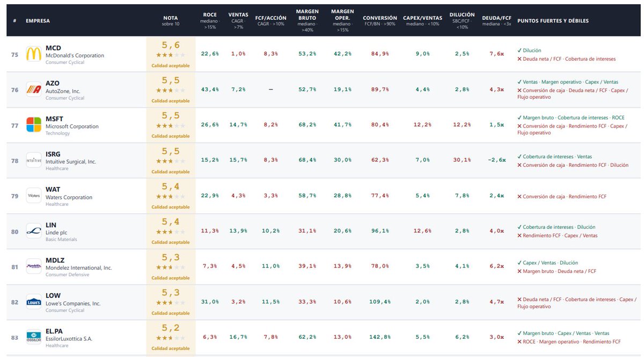Click operating margin 42,2% for MCD
The height and width of the screenshot is (357, 644).
tap(342, 54)
